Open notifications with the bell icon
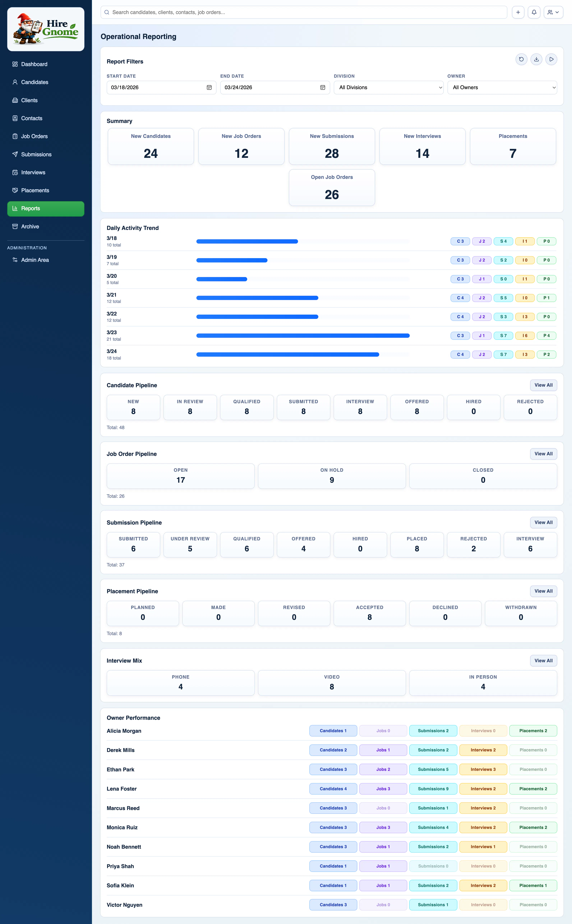The height and width of the screenshot is (924, 572). pos(534,12)
